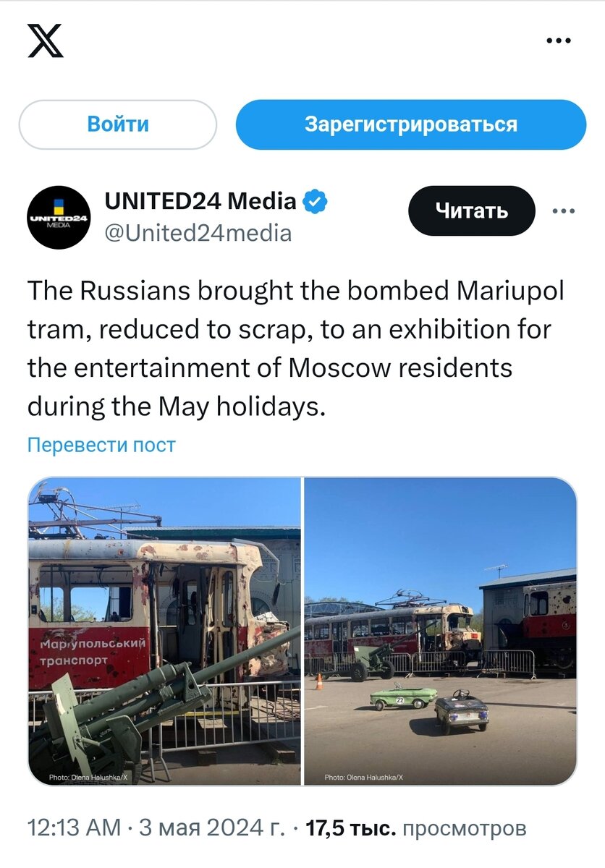Viewport: 605px width, 868px height.
Task: Follow the account with Читать button
Action: click(x=471, y=210)
